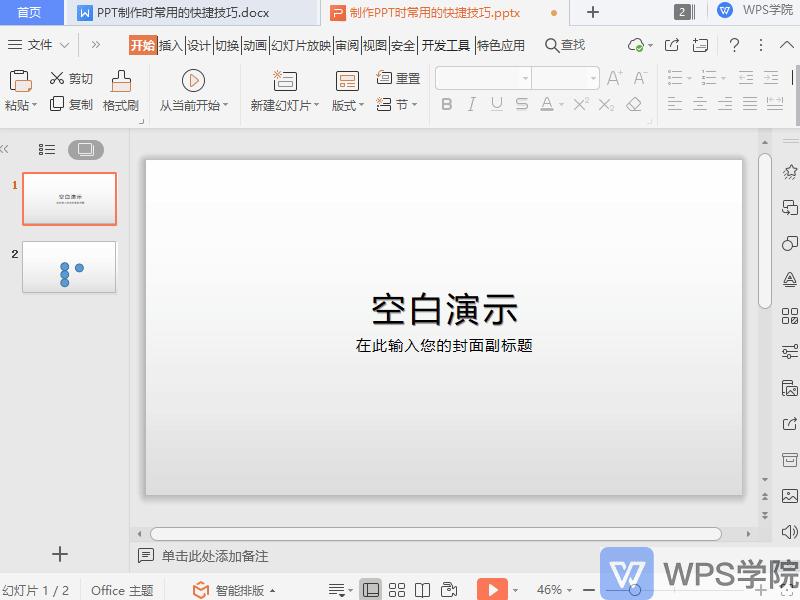The width and height of the screenshot is (800, 600).
Task: Switch to the 插入 ribbon tab
Action: (x=169, y=45)
